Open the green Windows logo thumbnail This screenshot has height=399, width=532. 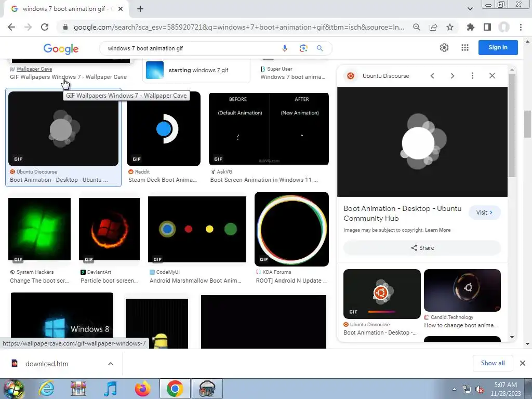coord(39,229)
